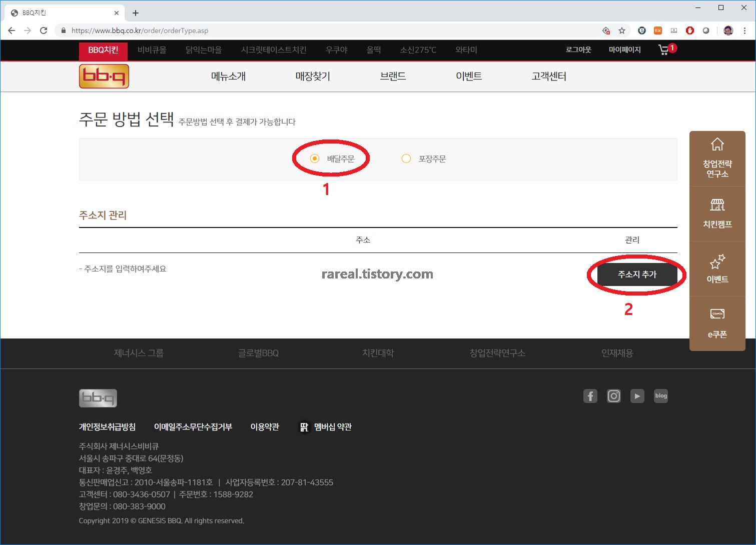The width and height of the screenshot is (756, 545).
Task: Click the translate icon in address bar
Action: 606,30
